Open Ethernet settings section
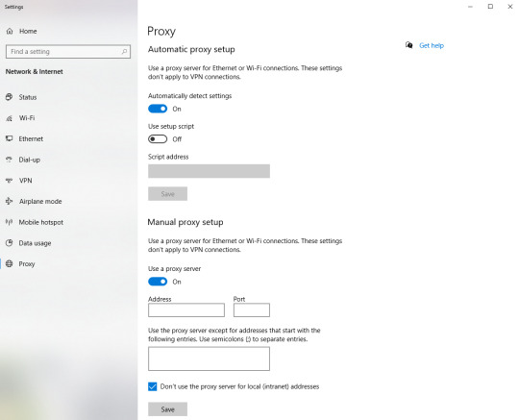 (31, 139)
